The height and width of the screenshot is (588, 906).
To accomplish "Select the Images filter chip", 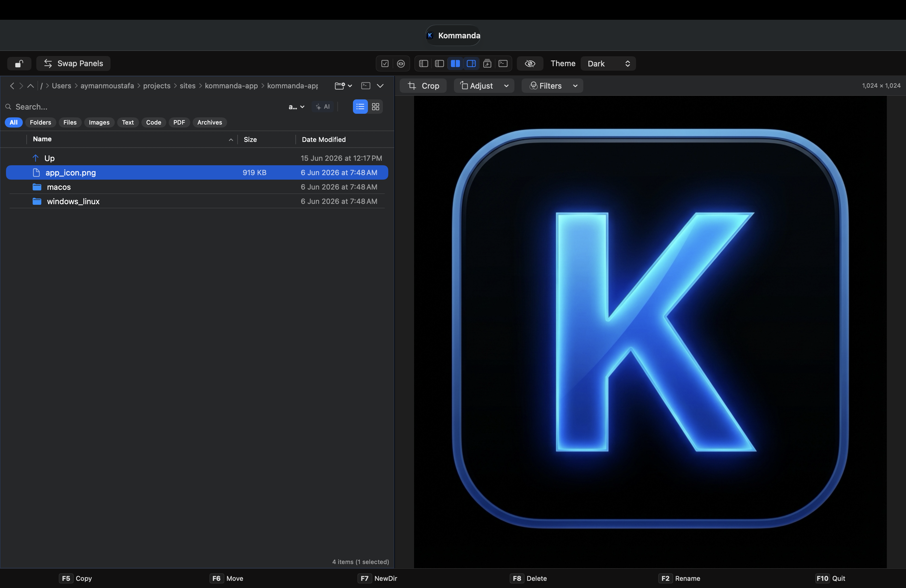I will pos(99,122).
